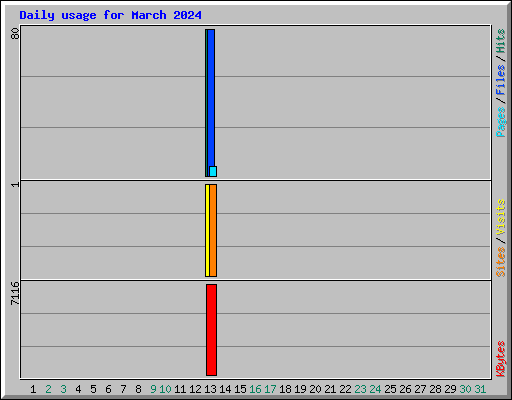Click day 21 on the x-axis
The width and height of the screenshot is (512, 400).
[x=330, y=389]
